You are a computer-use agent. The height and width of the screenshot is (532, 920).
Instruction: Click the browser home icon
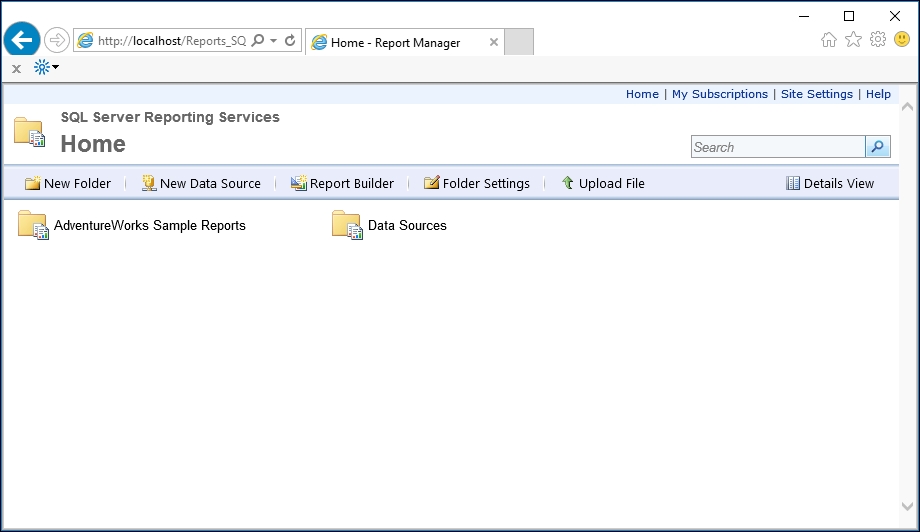(828, 40)
